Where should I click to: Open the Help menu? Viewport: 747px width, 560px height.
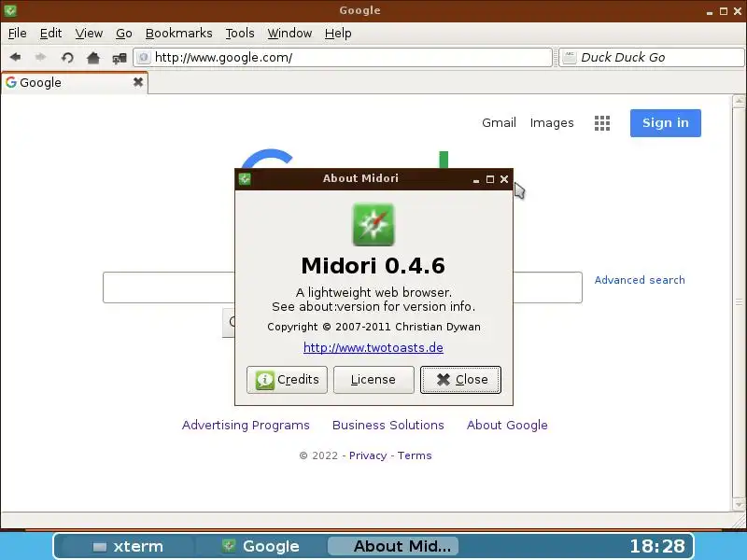tap(338, 34)
